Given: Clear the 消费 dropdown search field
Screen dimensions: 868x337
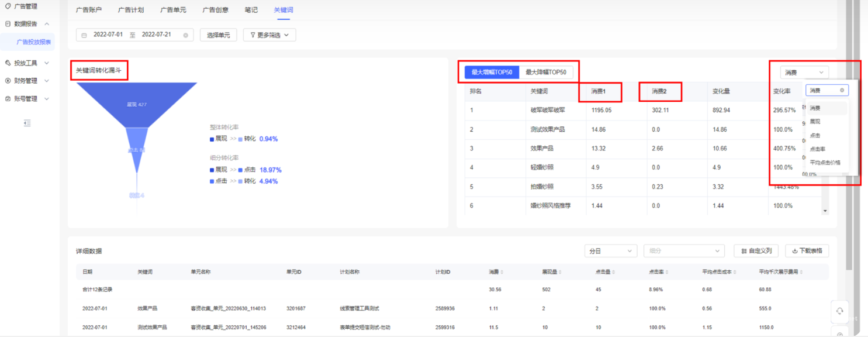Looking at the screenshot, I should pos(842,91).
